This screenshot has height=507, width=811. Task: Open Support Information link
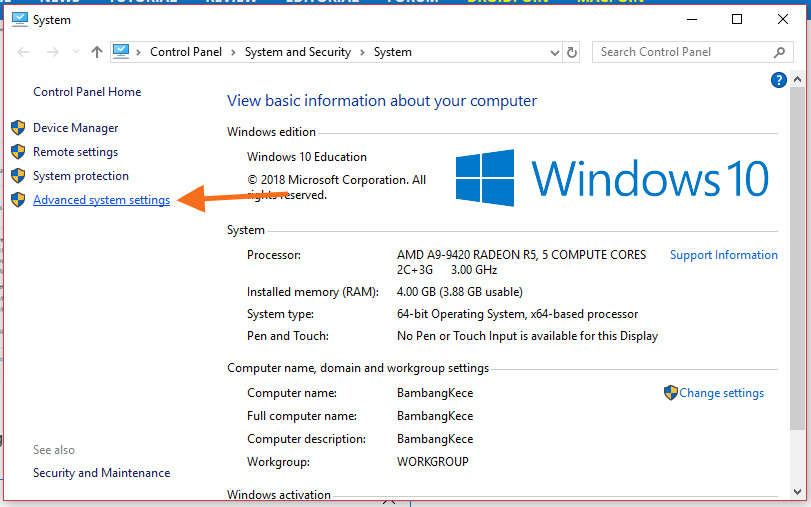[724, 255]
